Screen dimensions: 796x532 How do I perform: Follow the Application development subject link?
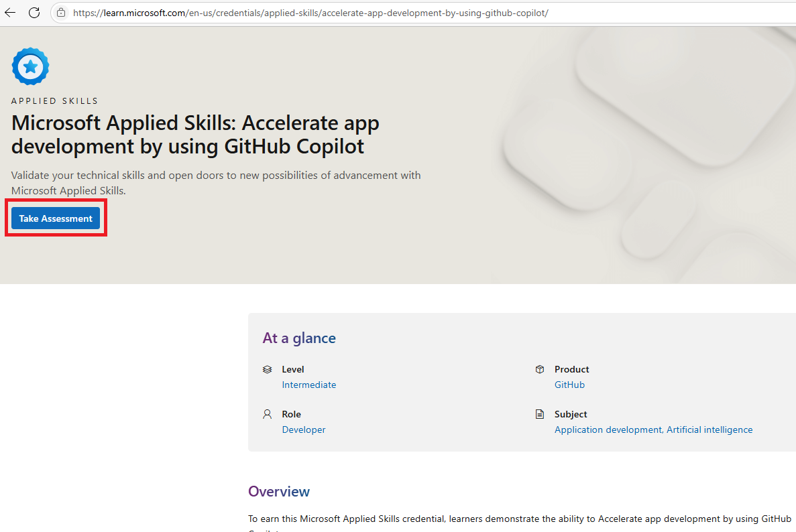[608, 429]
